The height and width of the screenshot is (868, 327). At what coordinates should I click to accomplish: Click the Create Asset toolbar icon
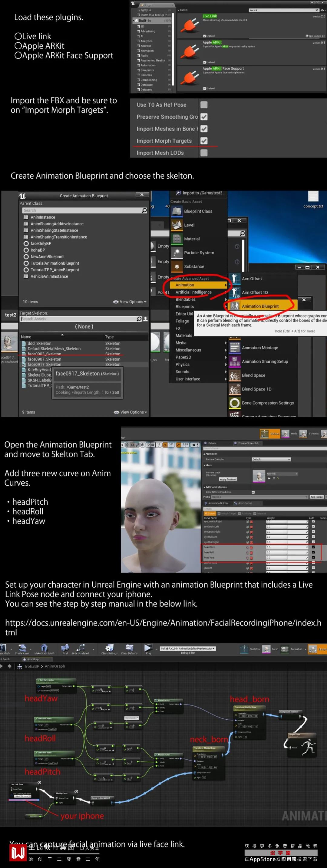[22, 648]
